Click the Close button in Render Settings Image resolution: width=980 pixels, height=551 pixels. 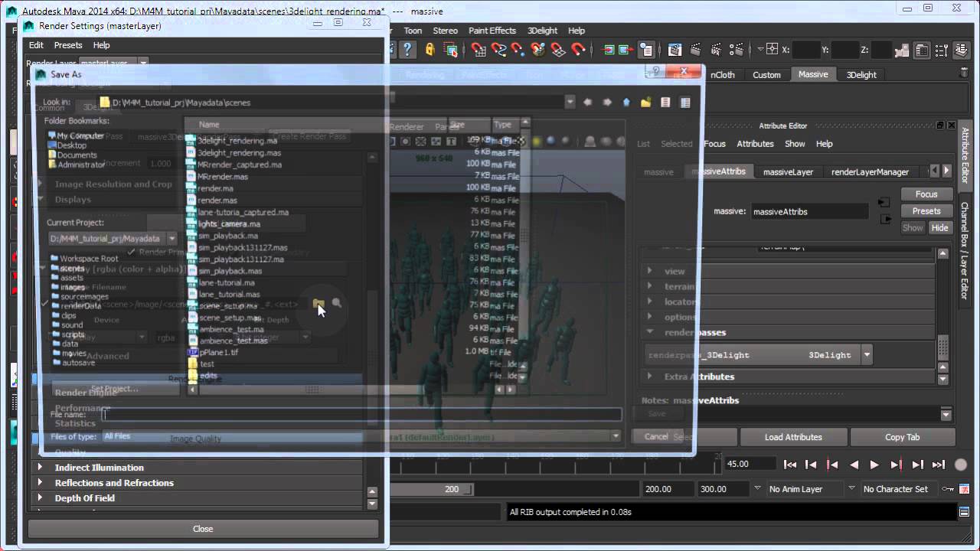[203, 529]
